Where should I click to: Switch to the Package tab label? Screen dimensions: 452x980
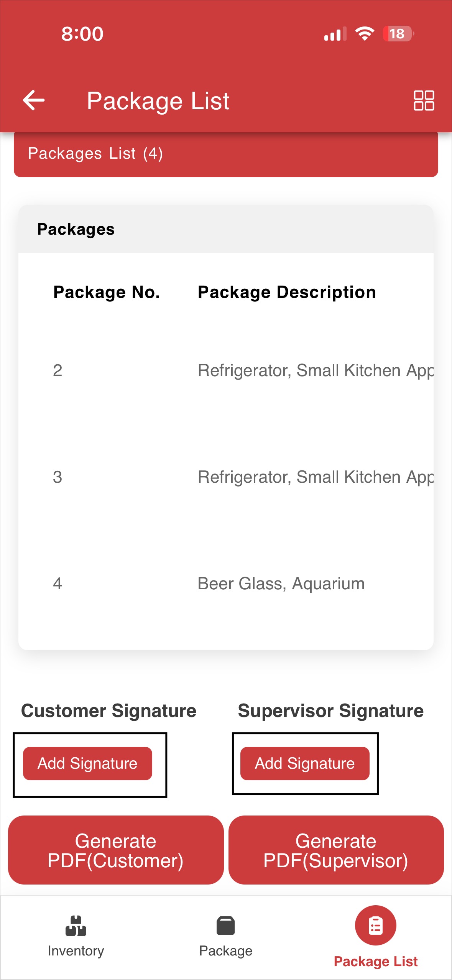click(x=225, y=951)
